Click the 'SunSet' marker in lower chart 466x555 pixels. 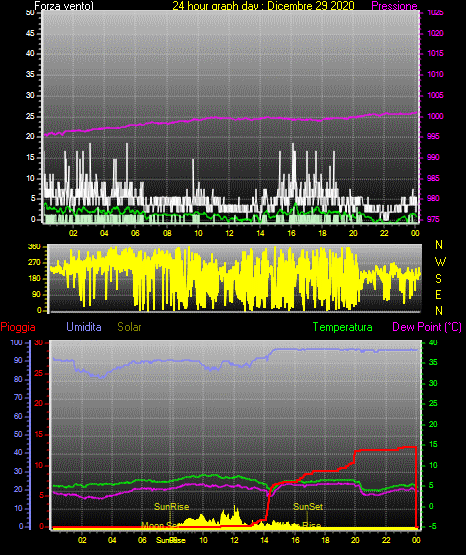click(x=308, y=507)
